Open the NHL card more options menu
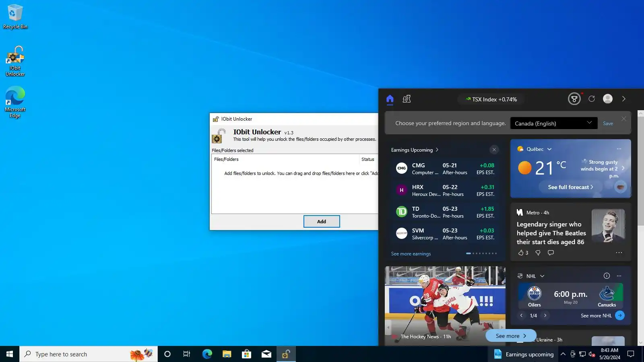The image size is (644, 362). pos(619,276)
